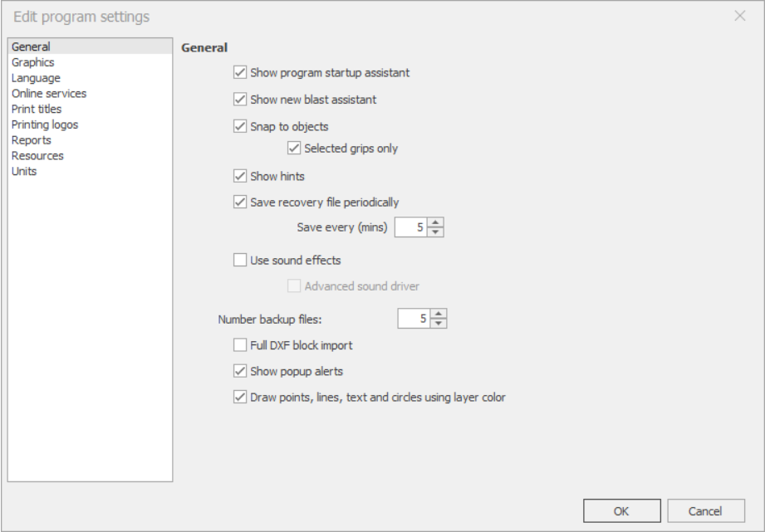Decrease Number backup files value
765x532 pixels.
pyautogui.click(x=439, y=324)
